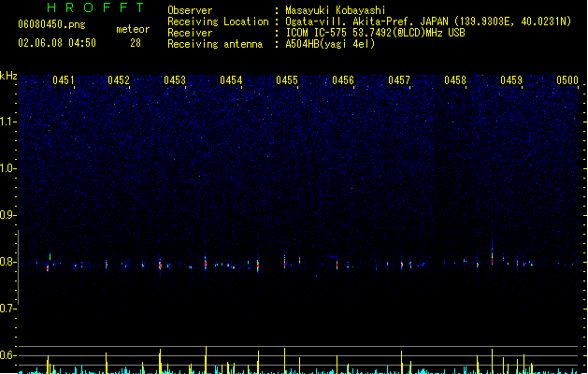588x374 pixels.
Task: Select the filename 06080450.png
Action: click(x=51, y=24)
